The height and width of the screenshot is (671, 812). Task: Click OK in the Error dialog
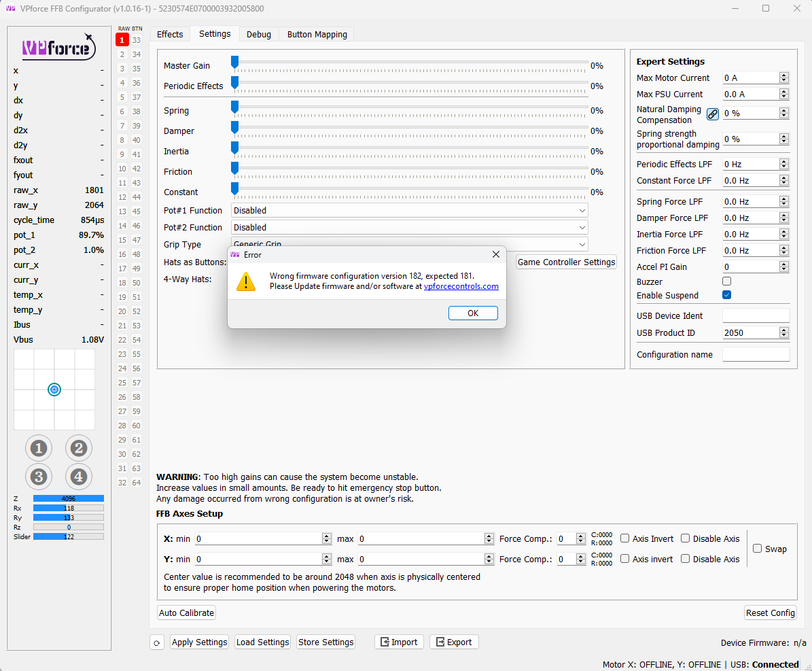click(x=473, y=313)
